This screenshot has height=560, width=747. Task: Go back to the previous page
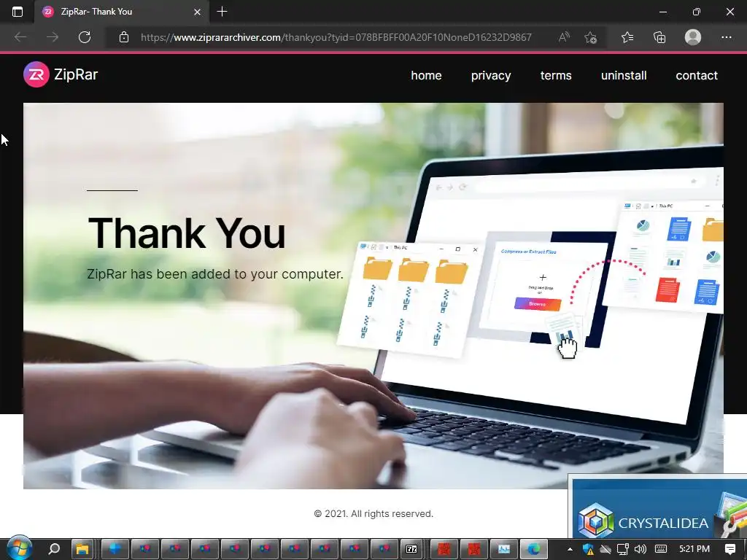(20, 37)
